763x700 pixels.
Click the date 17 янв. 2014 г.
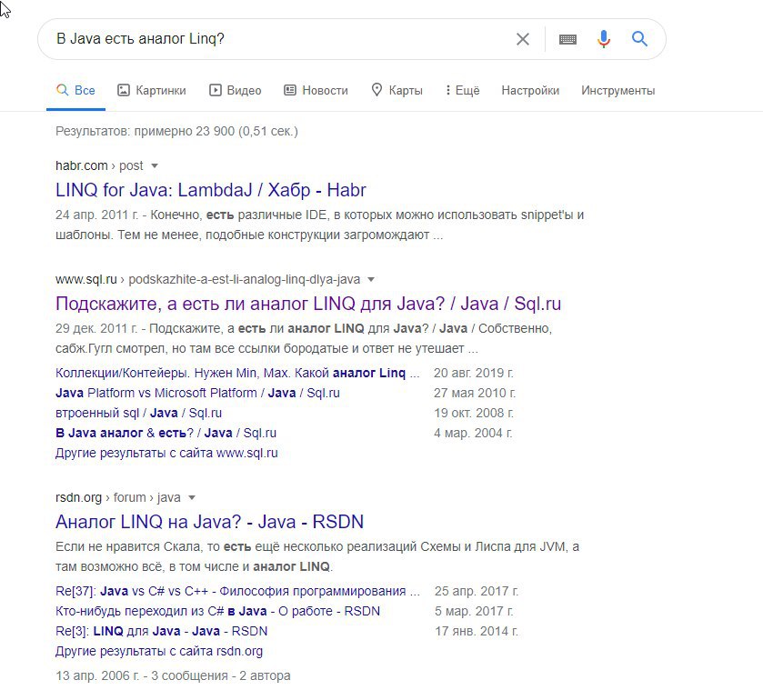(477, 631)
